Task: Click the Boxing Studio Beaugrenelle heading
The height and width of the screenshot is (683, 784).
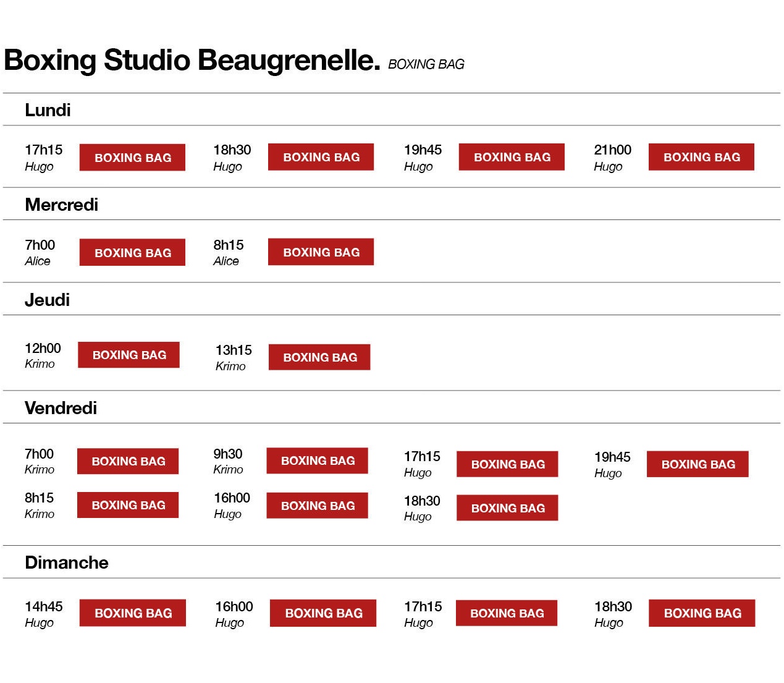Action: point(192,61)
